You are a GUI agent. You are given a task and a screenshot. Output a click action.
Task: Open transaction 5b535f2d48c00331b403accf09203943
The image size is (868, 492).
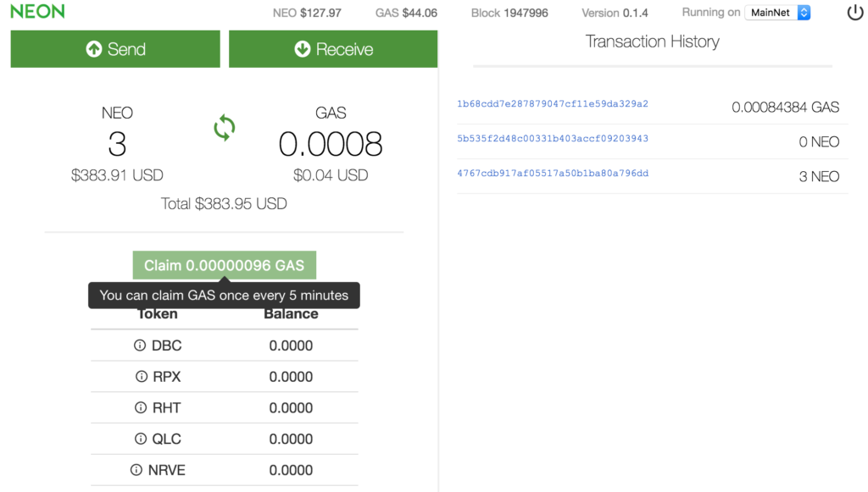553,138
